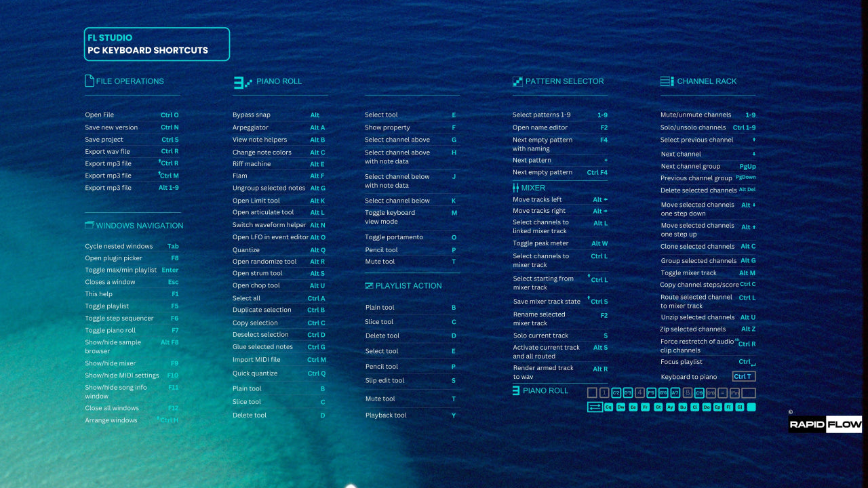
Task: Click the Ctrl O badge beside Open File
Action: (170, 115)
